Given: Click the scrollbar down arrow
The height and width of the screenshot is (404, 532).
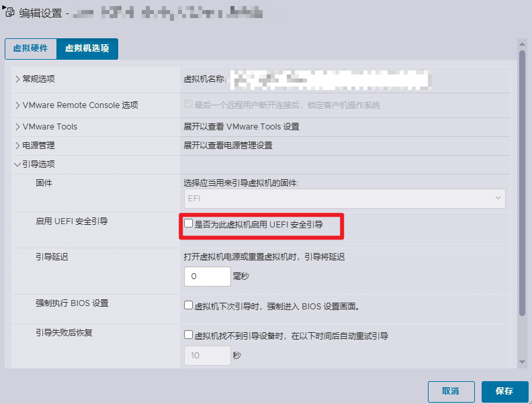Looking at the screenshot, I should 522,362.
